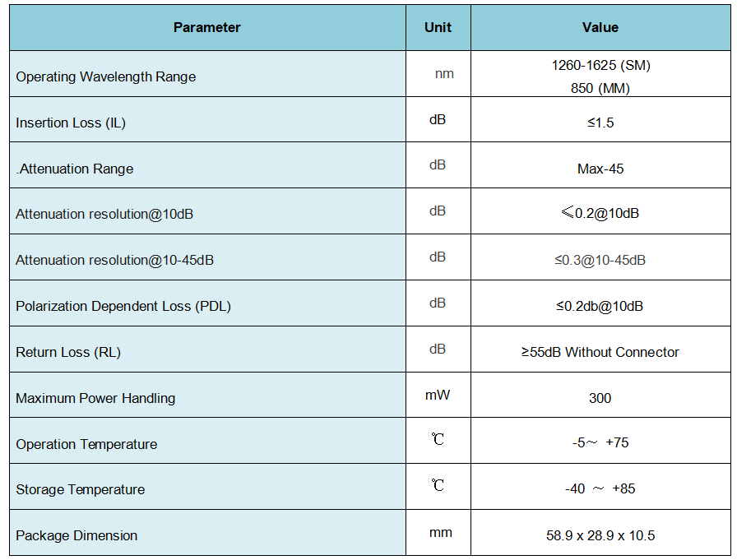The image size is (737, 560).
Task: Click the ≤0.3@10-45dB value cell
Action: [x=600, y=260]
